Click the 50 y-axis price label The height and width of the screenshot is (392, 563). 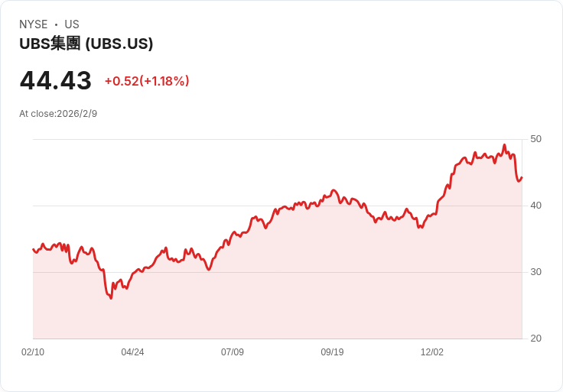pos(536,139)
